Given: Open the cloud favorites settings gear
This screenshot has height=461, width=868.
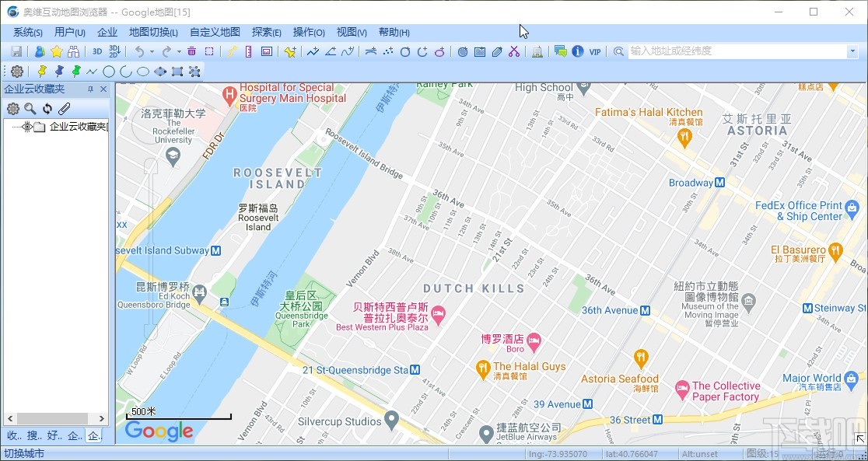Looking at the screenshot, I should 13,108.
